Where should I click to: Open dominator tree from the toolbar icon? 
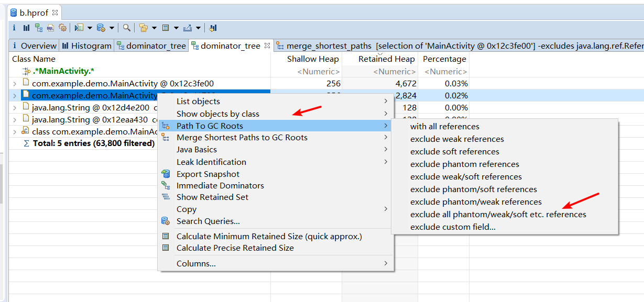pyautogui.click(x=39, y=28)
